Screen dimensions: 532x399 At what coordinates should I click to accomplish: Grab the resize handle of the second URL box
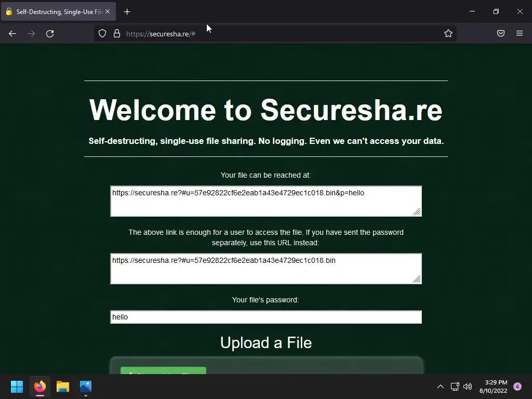[417, 279]
